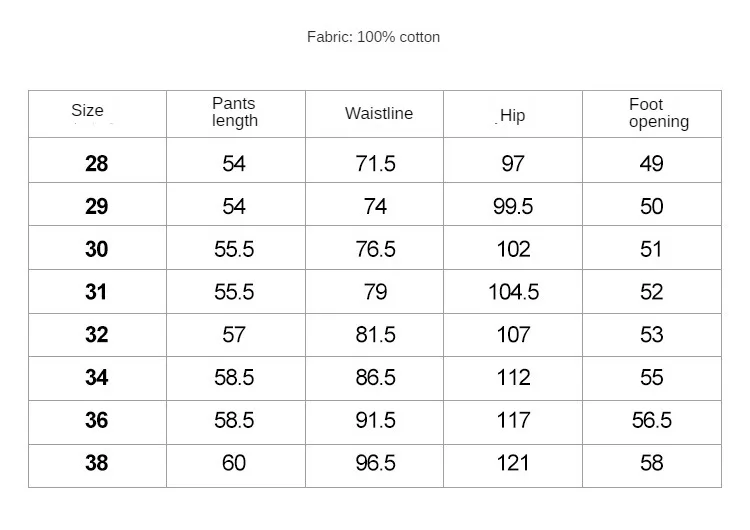Select the size 31 row label
750x530 pixels.
tap(96, 292)
